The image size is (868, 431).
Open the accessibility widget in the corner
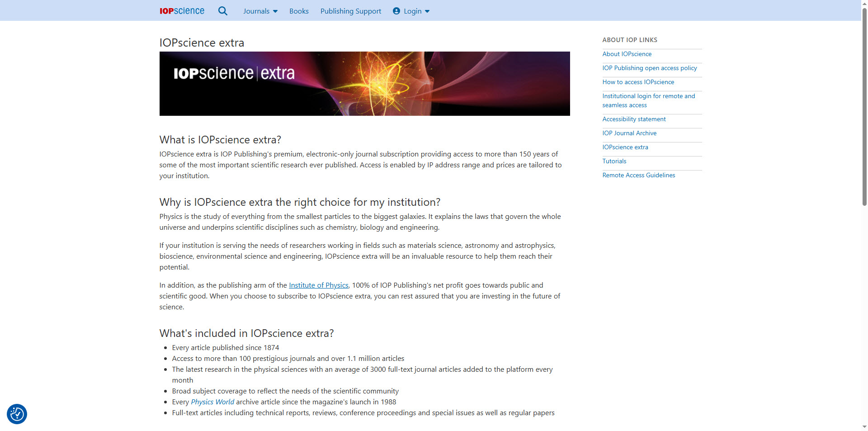coord(16,414)
